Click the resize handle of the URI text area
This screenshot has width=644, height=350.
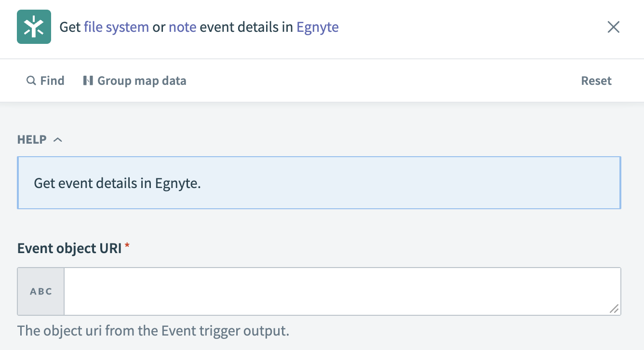pyautogui.click(x=615, y=309)
